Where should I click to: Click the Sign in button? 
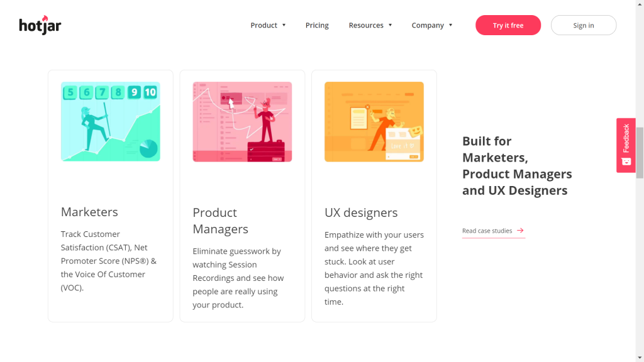583,25
